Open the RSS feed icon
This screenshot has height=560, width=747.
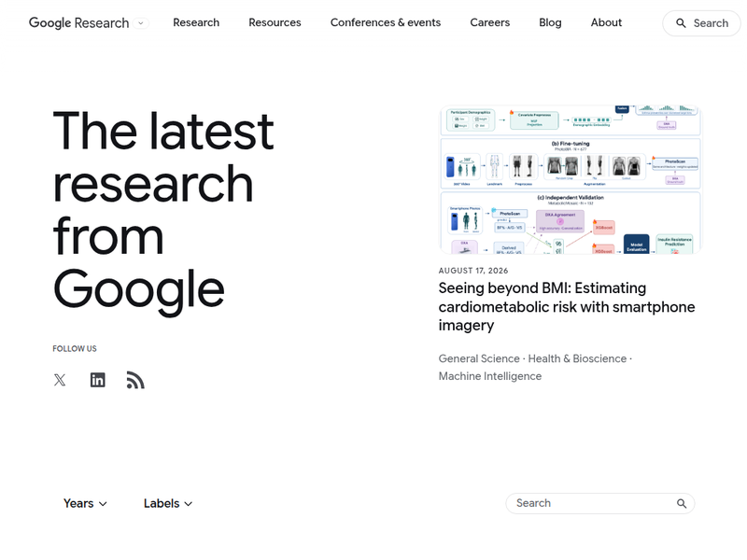[135, 380]
